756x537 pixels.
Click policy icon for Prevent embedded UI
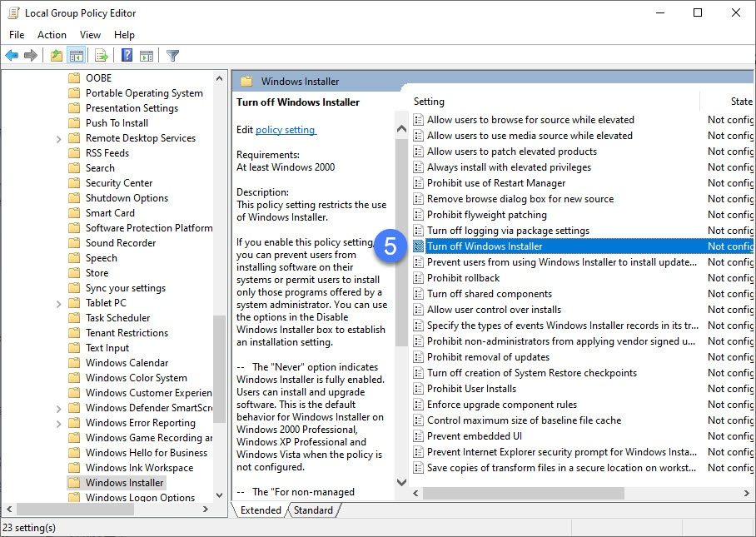point(419,436)
